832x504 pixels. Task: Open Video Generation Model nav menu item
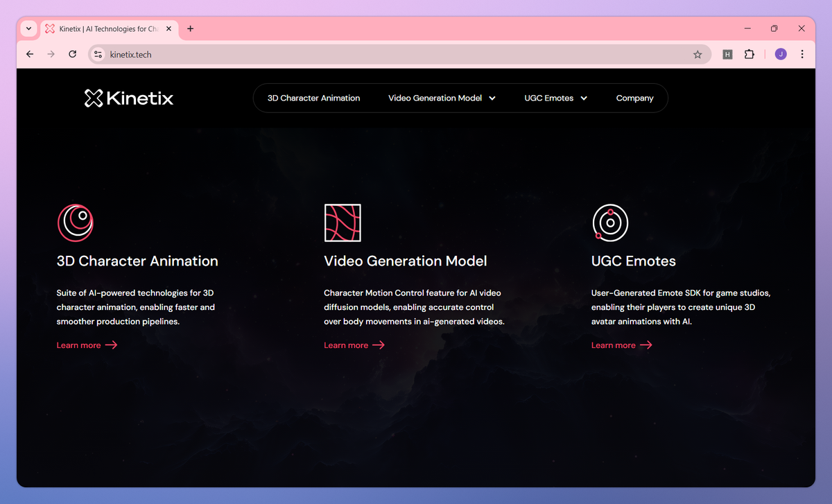[435, 98]
